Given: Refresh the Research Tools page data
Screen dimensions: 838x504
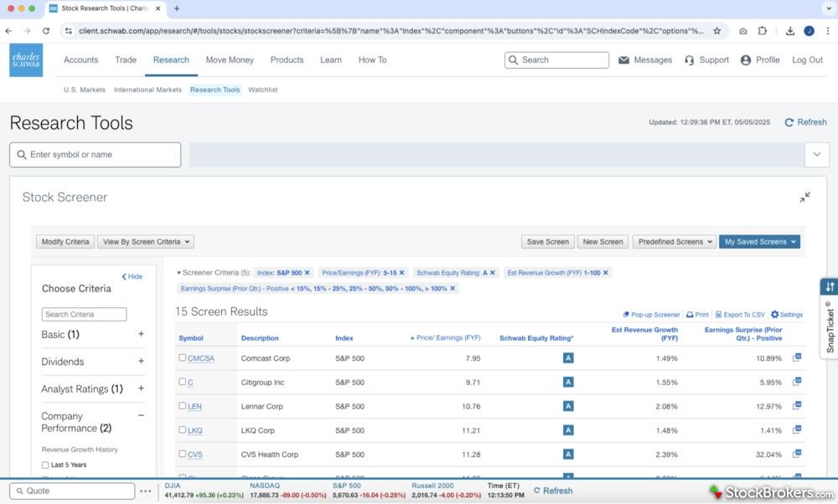Looking at the screenshot, I should (805, 122).
